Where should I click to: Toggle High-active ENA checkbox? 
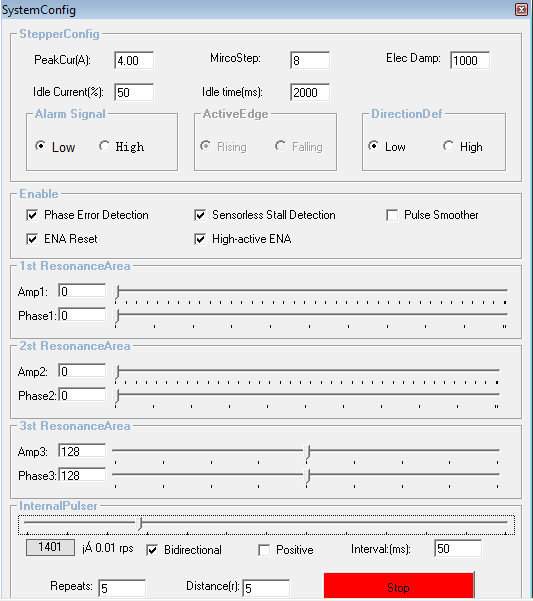[200, 239]
